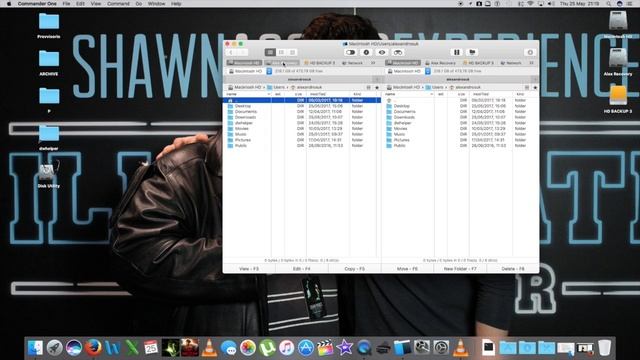Open left panel Macintosh HD volume dropdown
The height and width of the screenshot is (360, 640).
249,71
